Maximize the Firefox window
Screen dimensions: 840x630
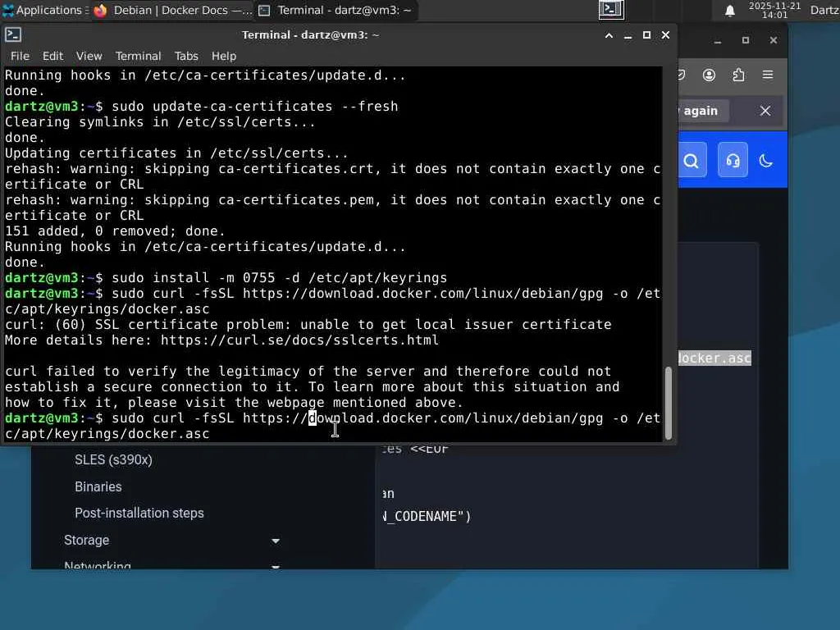745,41
